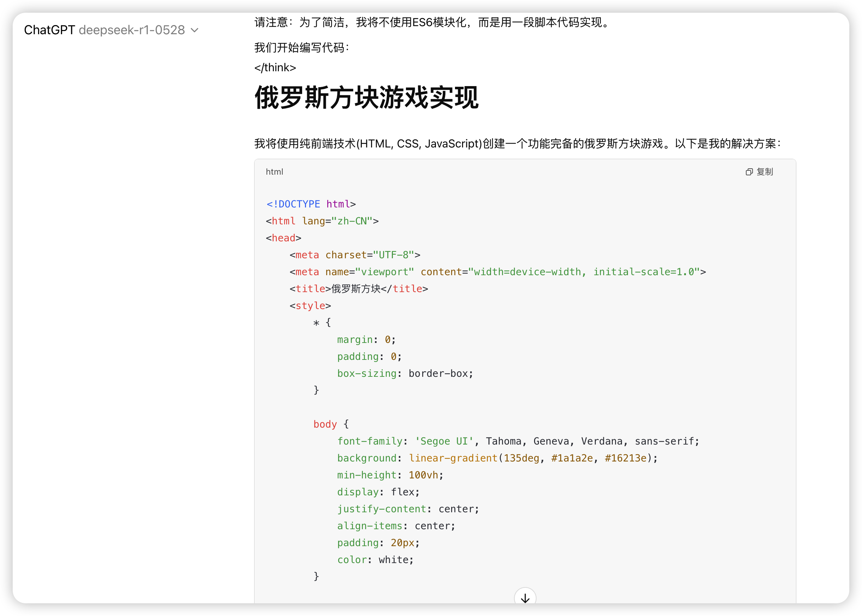This screenshot has width=862, height=616.
Task: Click the copy icon in code block header
Action: click(749, 172)
